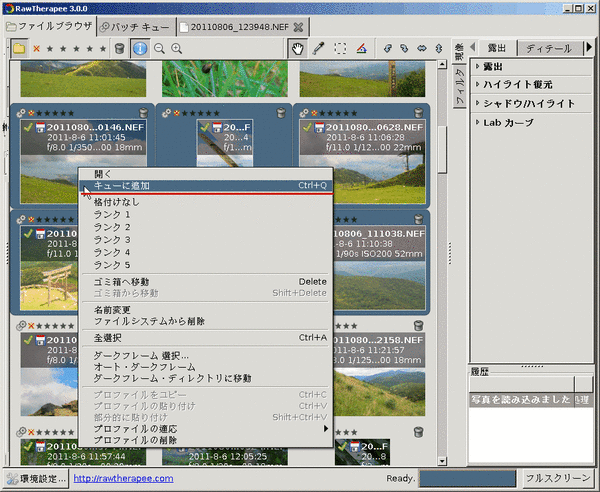The width and height of the screenshot is (600, 492).
Task: Click the progress bar next to Ready.
Action: (x=468, y=479)
